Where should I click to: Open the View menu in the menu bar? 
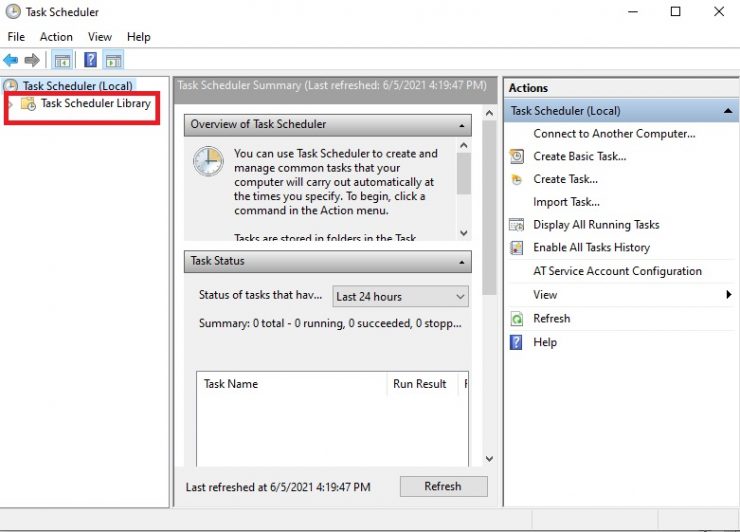100,37
